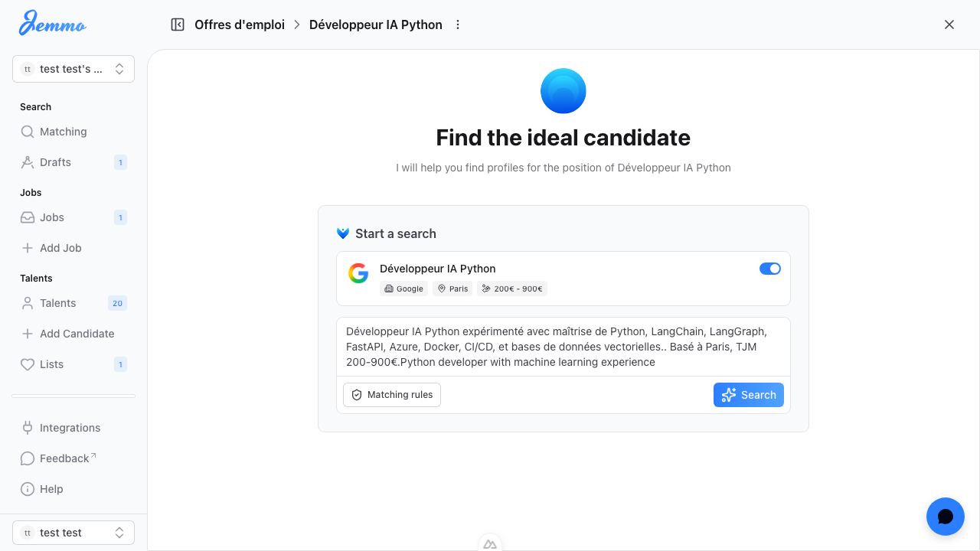Edit the job description text field
The image size is (980, 551).
coord(563,347)
